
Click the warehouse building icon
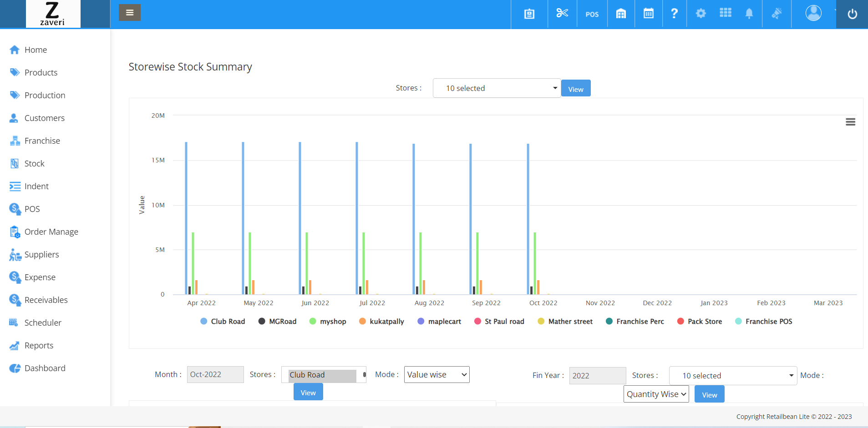(x=621, y=14)
